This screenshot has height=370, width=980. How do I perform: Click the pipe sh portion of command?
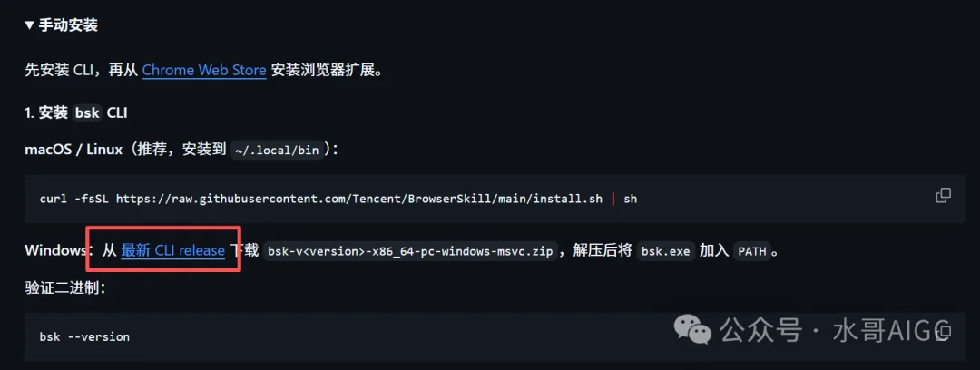(623, 199)
